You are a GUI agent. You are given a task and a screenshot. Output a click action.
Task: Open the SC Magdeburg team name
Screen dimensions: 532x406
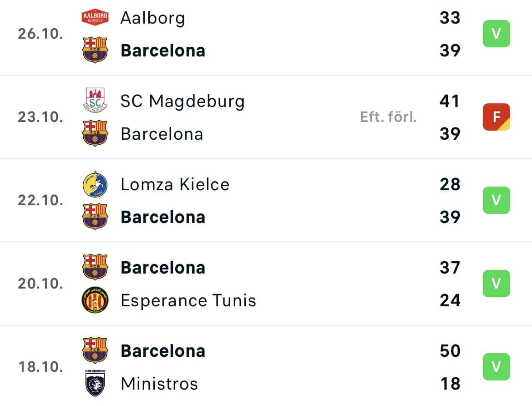(x=182, y=101)
